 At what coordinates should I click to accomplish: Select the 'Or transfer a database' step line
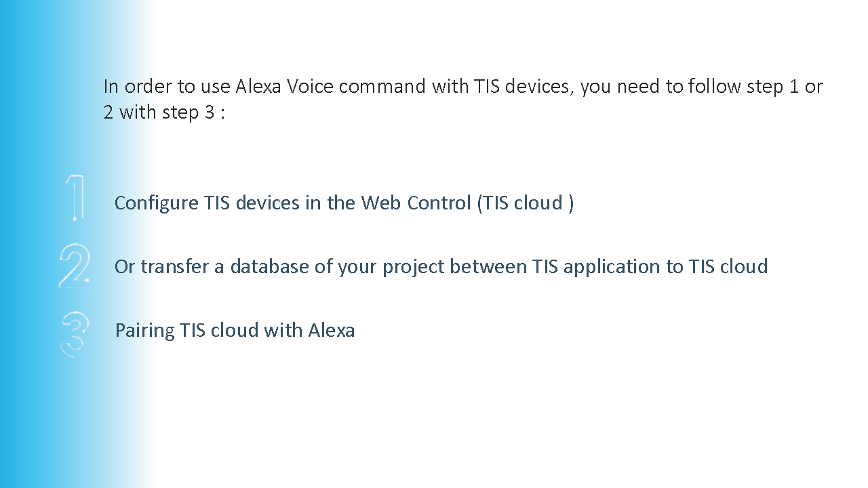(x=441, y=266)
